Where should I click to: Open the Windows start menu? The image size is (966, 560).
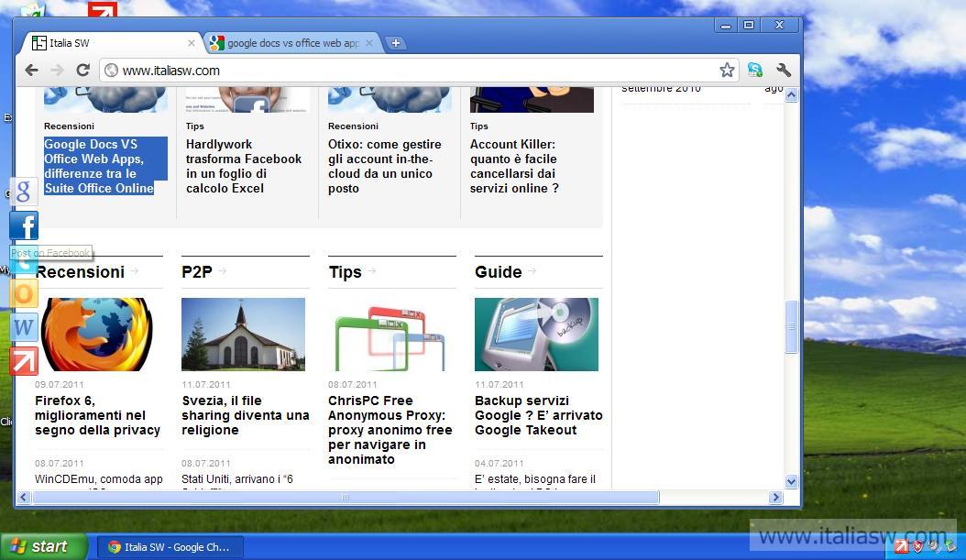click(x=43, y=546)
